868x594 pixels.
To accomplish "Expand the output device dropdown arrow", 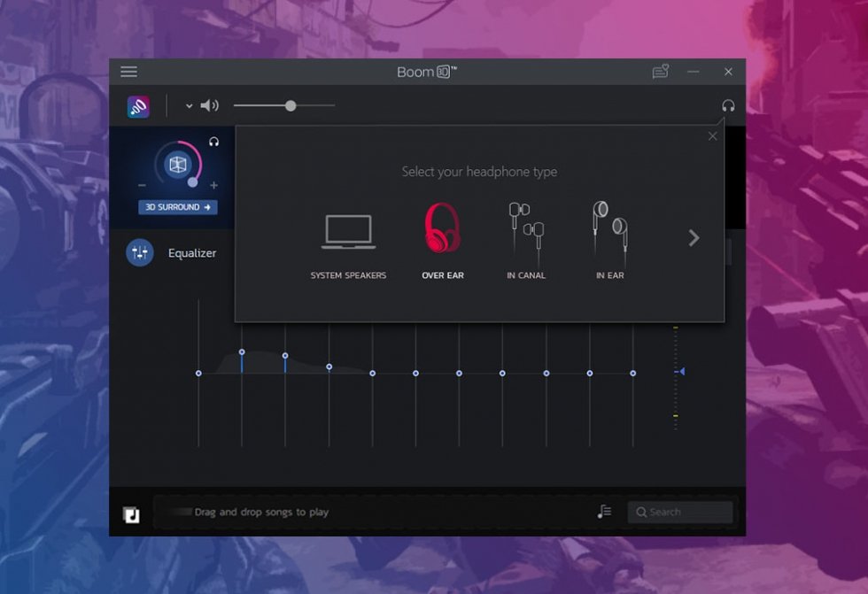I will coord(189,105).
